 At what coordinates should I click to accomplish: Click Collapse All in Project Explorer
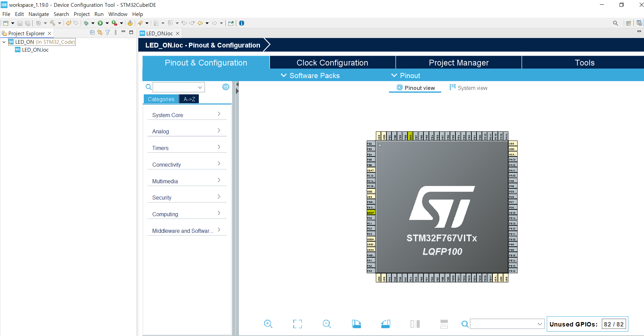click(x=92, y=32)
